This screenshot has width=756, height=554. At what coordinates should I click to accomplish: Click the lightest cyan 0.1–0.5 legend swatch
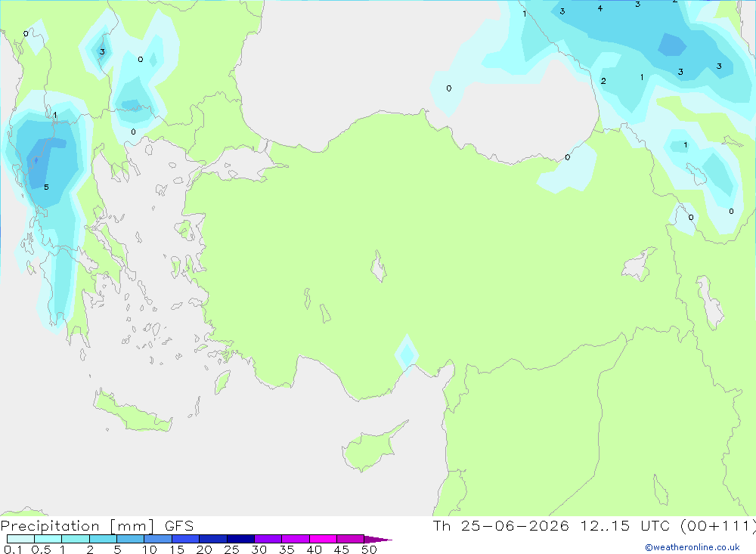[x=20, y=539]
